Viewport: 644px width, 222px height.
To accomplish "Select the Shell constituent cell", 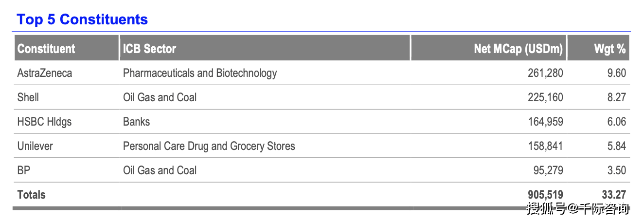I will tap(28, 97).
